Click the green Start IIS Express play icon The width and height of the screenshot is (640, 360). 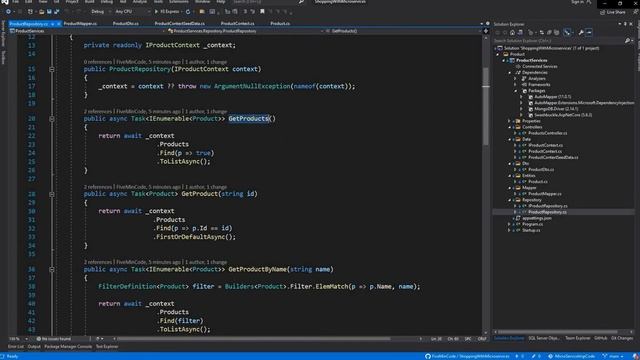pyautogui.click(x=156, y=11)
